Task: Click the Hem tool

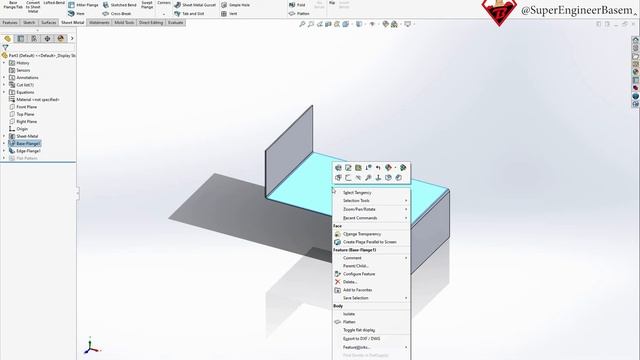Action: coord(76,13)
